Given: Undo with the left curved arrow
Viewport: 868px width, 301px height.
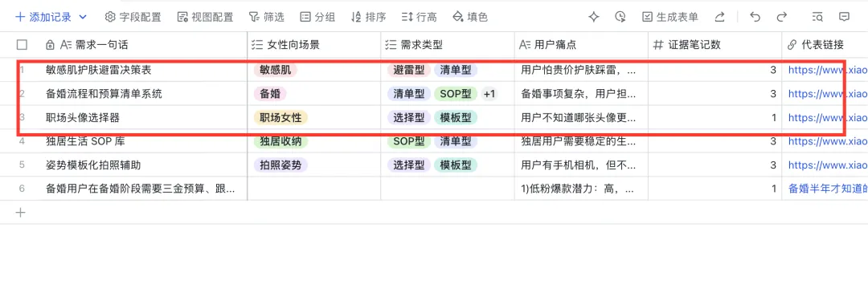Looking at the screenshot, I should tap(755, 17).
